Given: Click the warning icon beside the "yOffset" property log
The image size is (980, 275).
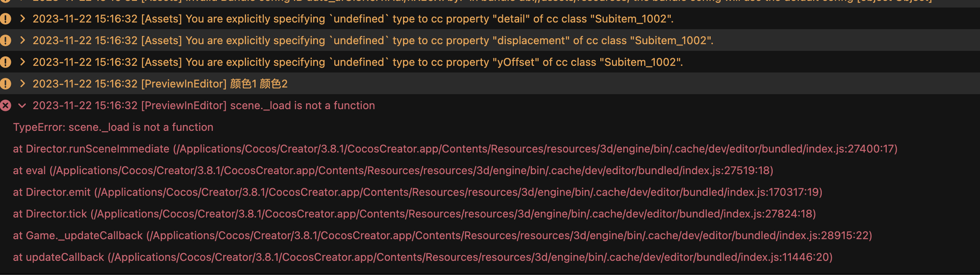Looking at the screenshot, I should click(5, 62).
